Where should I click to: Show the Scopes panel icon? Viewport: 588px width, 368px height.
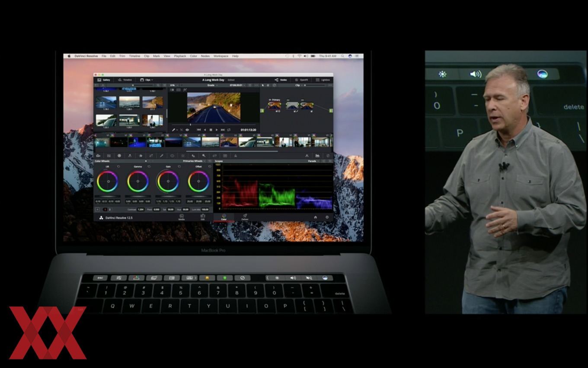(317, 155)
